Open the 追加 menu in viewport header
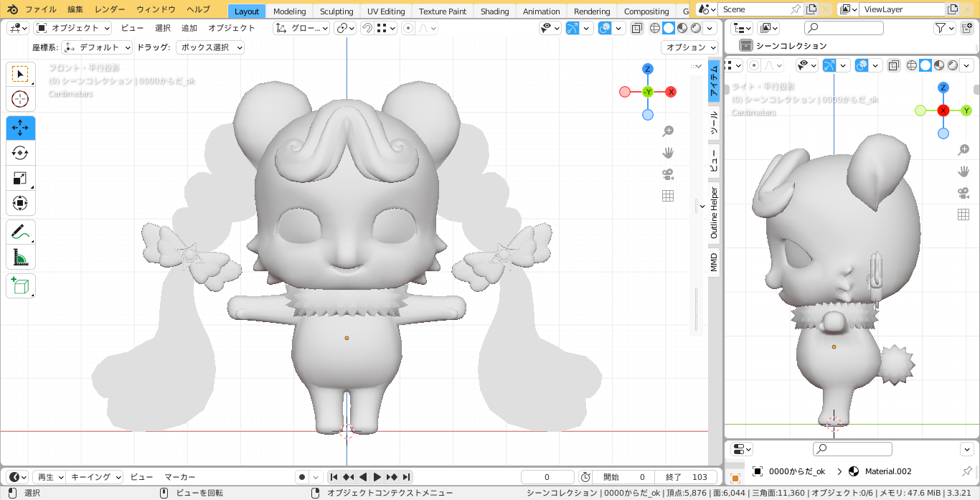 pyautogui.click(x=189, y=28)
